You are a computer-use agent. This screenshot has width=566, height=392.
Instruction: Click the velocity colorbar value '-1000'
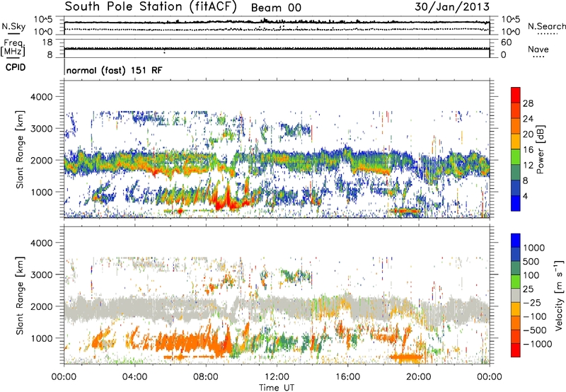click(538, 344)
